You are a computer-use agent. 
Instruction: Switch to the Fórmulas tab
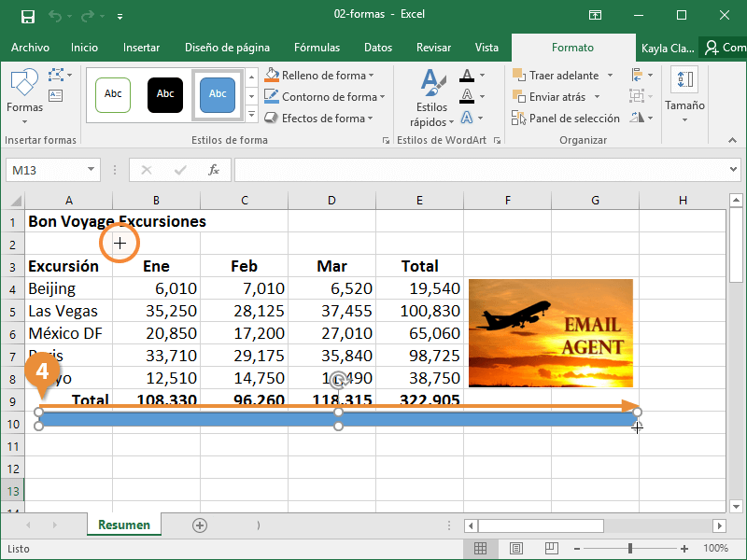coord(317,48)
